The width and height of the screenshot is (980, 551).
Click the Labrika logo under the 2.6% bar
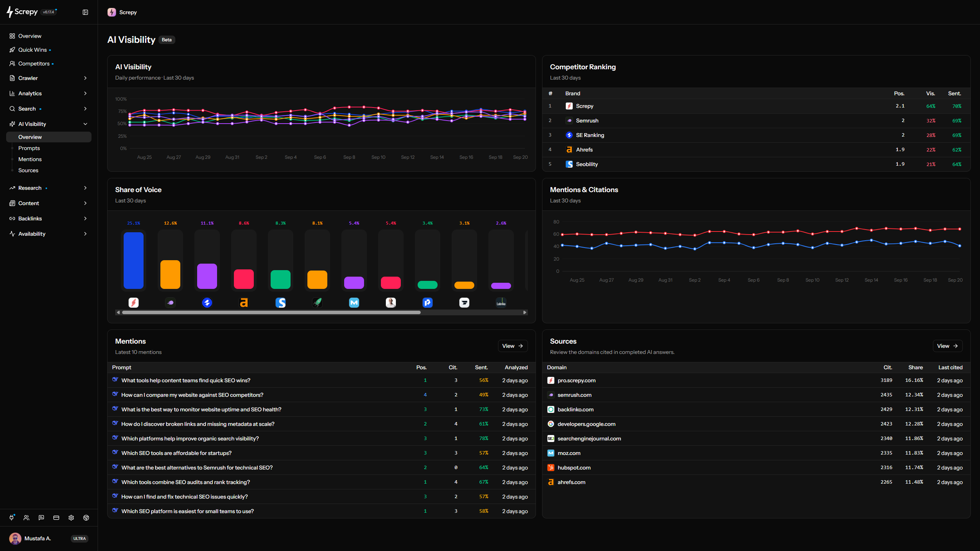[x=501, y=303]
